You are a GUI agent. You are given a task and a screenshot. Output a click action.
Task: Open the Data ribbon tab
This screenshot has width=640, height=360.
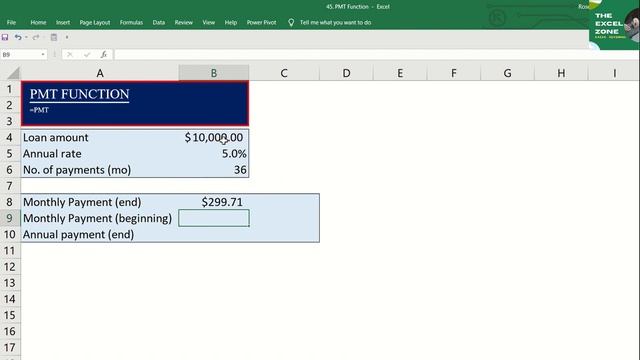point(159,22)
